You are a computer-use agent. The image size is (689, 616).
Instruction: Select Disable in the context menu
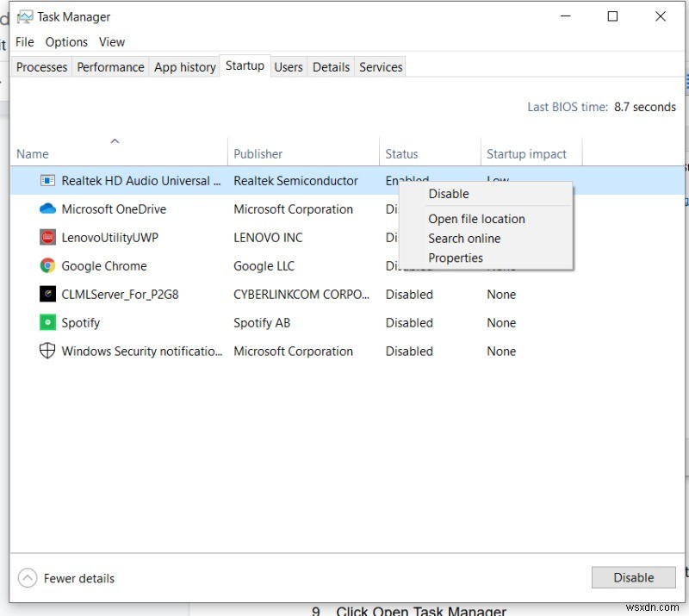(x=448, y=194)
